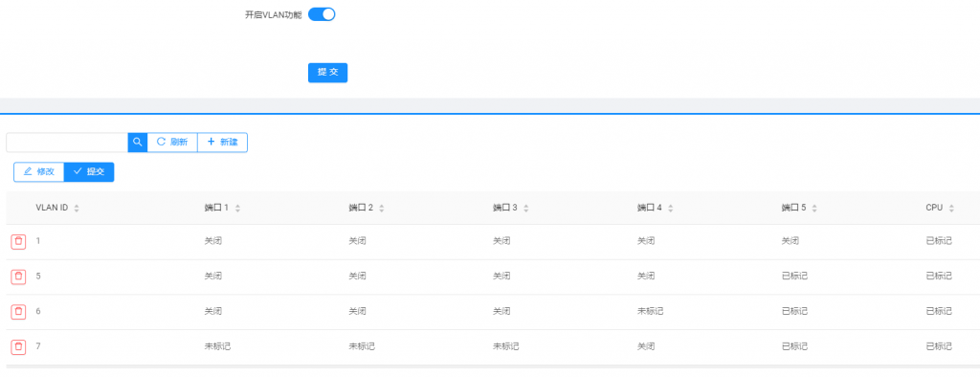Sort table by 端口 1 column arrows
This screenshot has width=980, height=377.
click(237, 209)
